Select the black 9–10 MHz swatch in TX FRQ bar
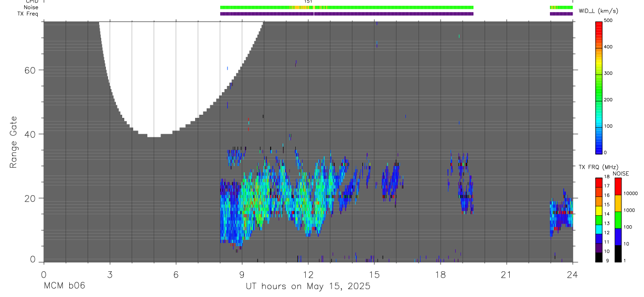 click(x=599, y=256)
